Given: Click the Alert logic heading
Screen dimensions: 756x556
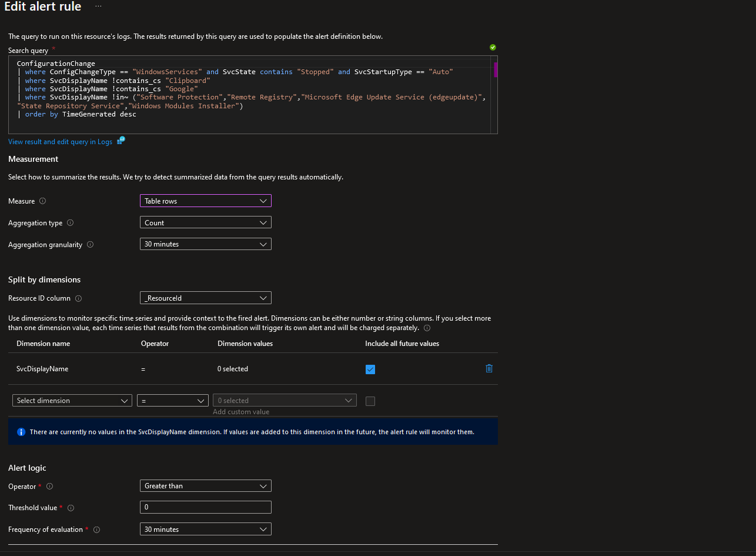Looking at the screenshot, I should [27, 468].
